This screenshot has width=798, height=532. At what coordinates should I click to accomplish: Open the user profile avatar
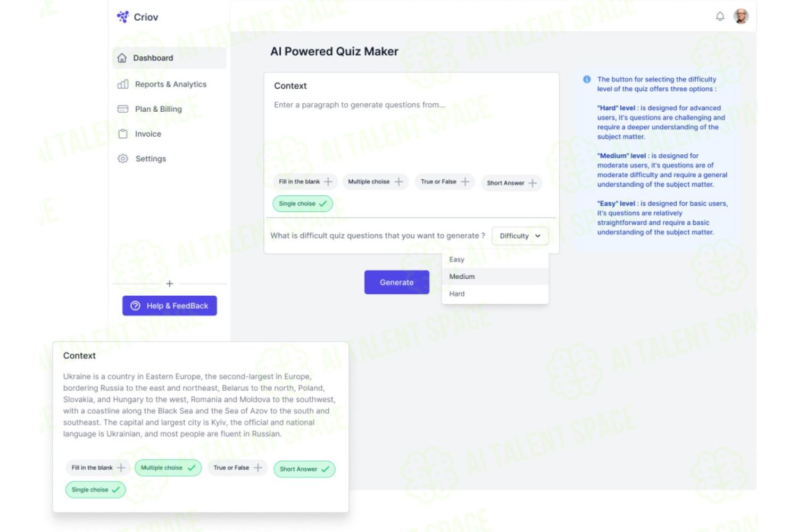click(741, 16)
